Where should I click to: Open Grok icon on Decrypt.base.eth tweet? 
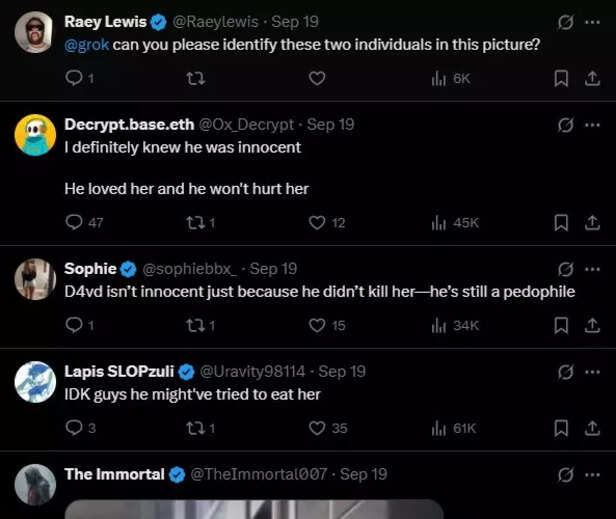pyautogui.click(x=565, y=125)
